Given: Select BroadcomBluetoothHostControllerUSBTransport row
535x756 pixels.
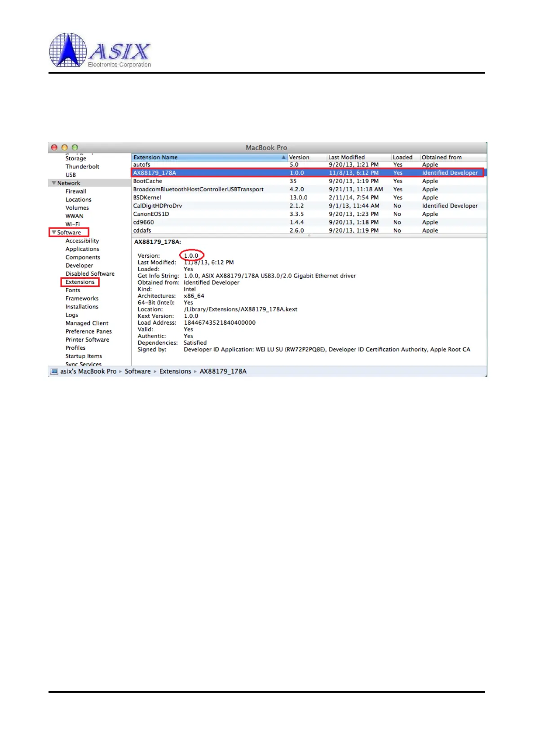Looking at the screenshot, I should tap(309, 189).
